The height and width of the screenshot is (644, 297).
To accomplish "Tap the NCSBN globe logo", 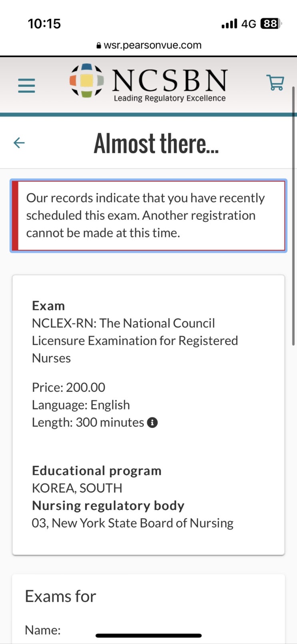I will coord(87,81).
